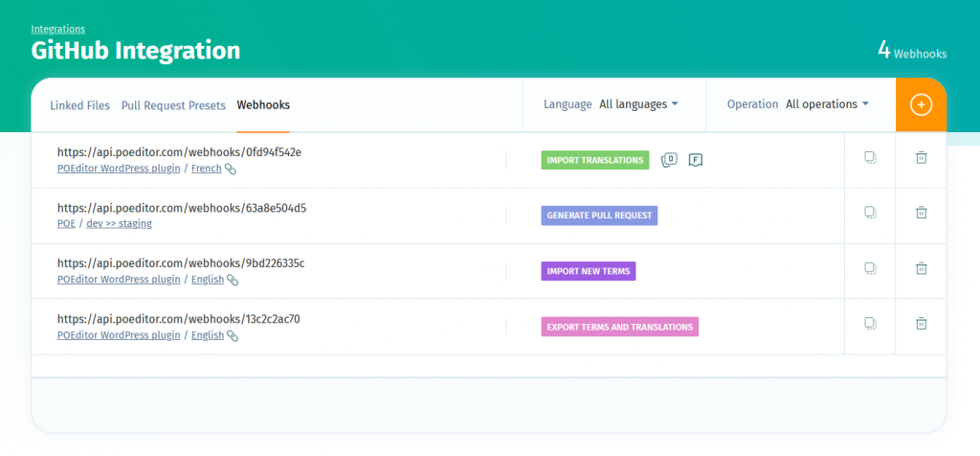Go back to Integrations breadcrumb link
Screen dimensions: 980x456
58,29
